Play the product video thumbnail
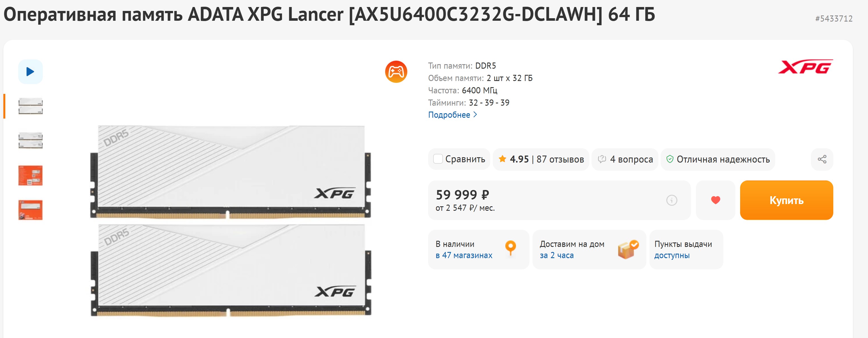The image size is (868, 338). 30,71
